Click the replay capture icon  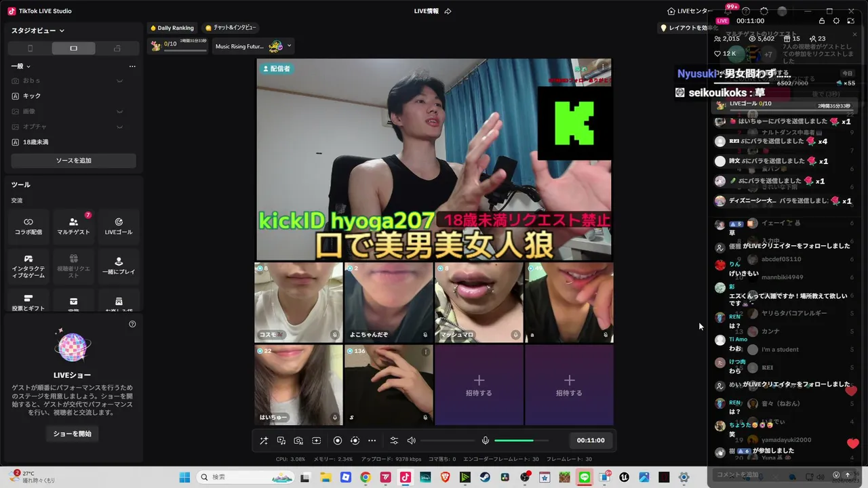click(x=355, y=441)
